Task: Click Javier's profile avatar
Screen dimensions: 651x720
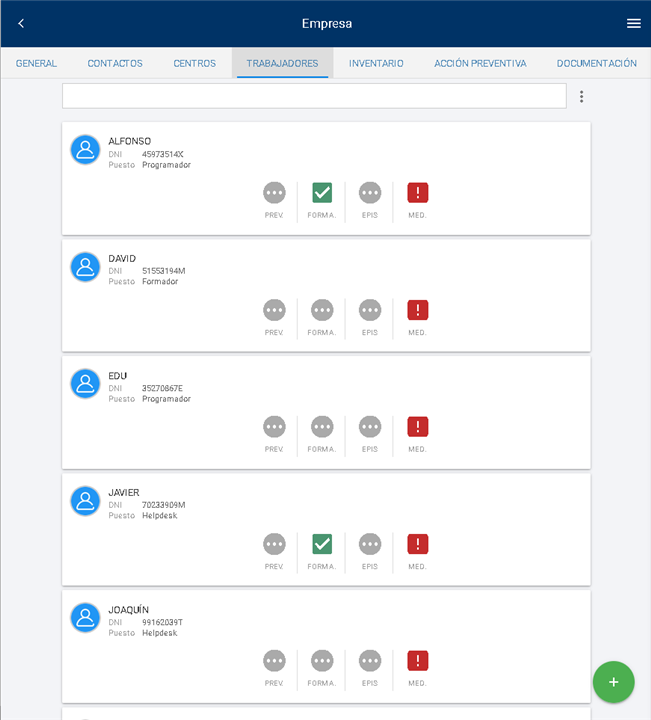Action: click(85, 501)
